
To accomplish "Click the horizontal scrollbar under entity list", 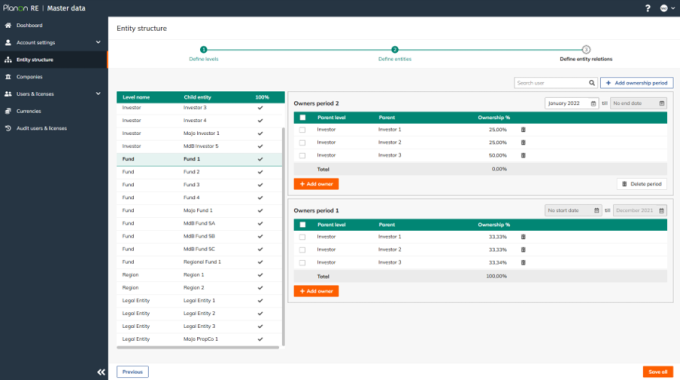I will pyautogui.click(x=198, y=347).
